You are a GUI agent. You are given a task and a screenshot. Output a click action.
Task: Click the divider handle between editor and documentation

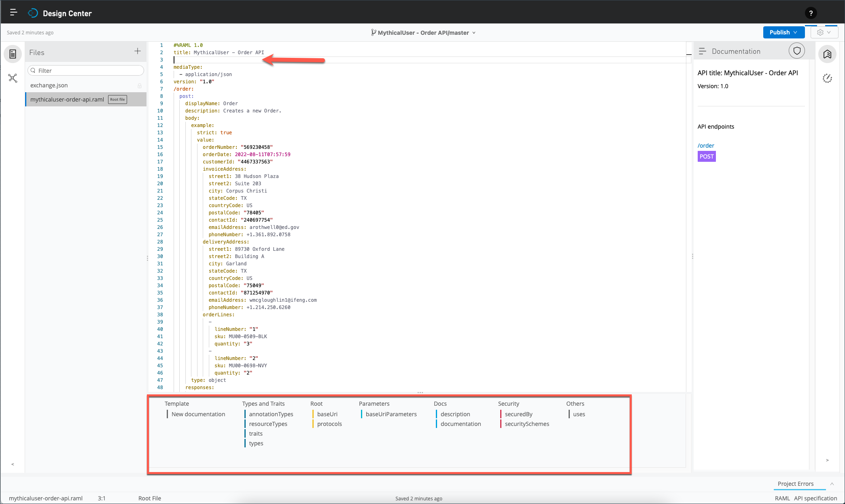[x=692, y=256]
